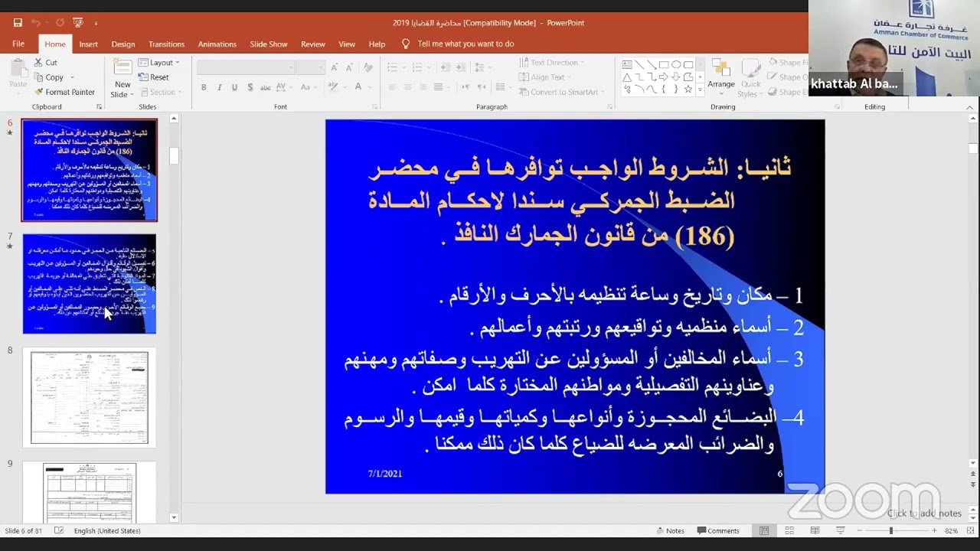This screenshot has height=551, width=980.
Task: Switch to the Insert tab
Action: point(88,44)
